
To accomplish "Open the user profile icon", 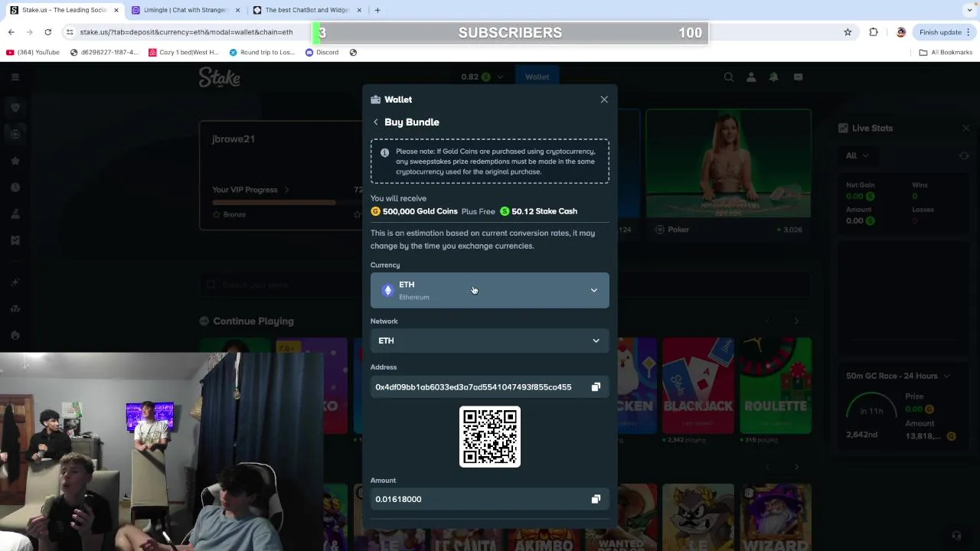I will 751,77.
